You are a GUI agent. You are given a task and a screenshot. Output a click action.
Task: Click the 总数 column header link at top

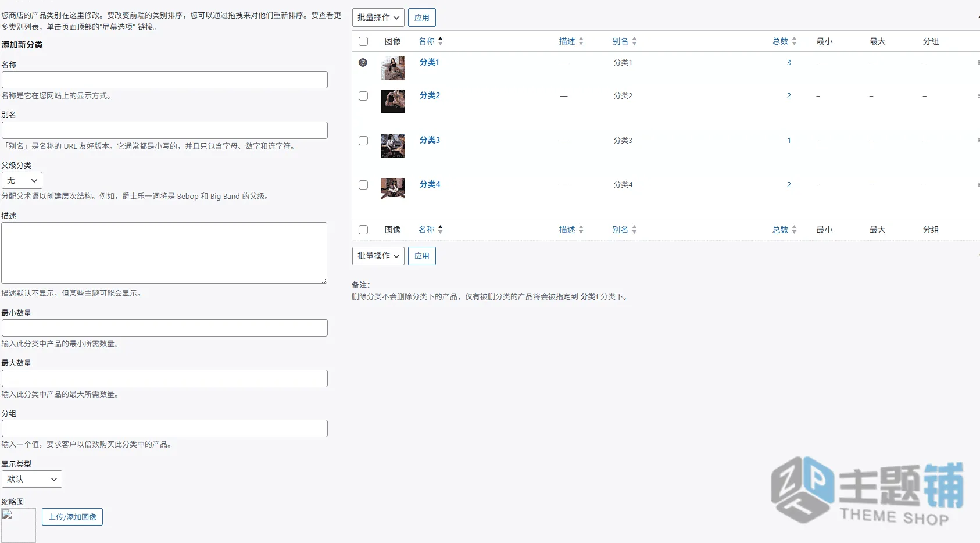point(781,41)
